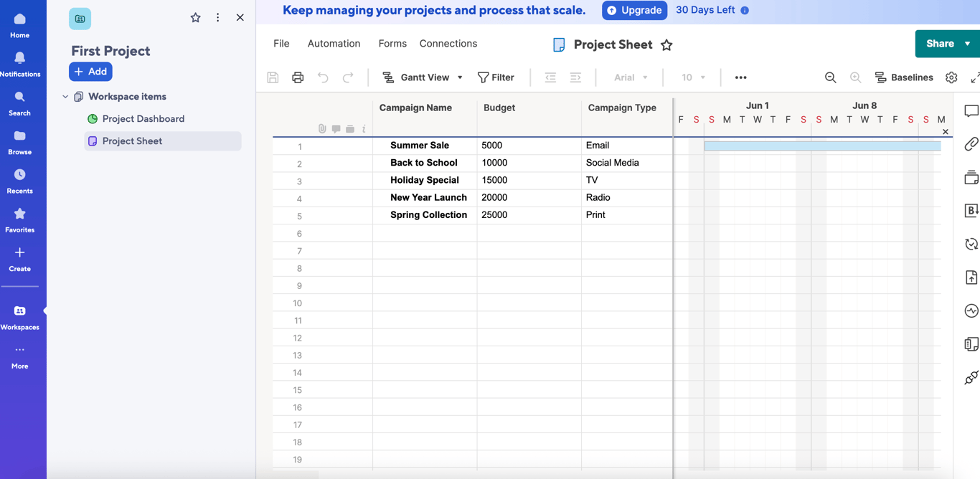Image resolution: width=980 pixels, height=479 pixels.
Task: Click the Summer Sale Gantt bar
Action: point(822,146)
